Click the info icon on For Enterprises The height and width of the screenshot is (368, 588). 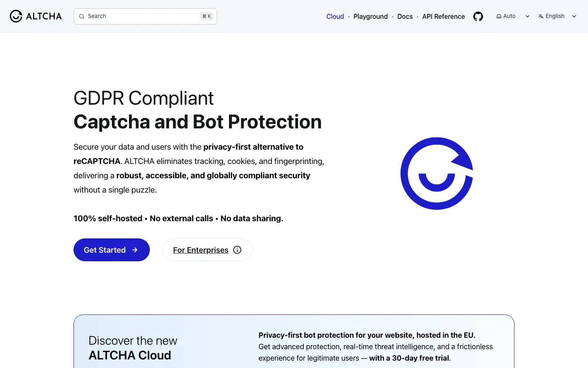click(237, 250)
